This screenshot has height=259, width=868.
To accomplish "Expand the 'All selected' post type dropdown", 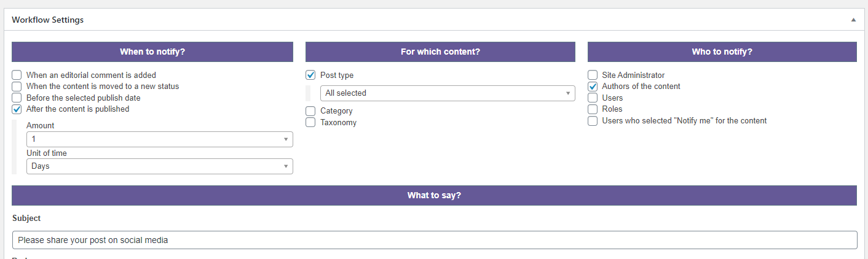I will [x=447, y=93].
